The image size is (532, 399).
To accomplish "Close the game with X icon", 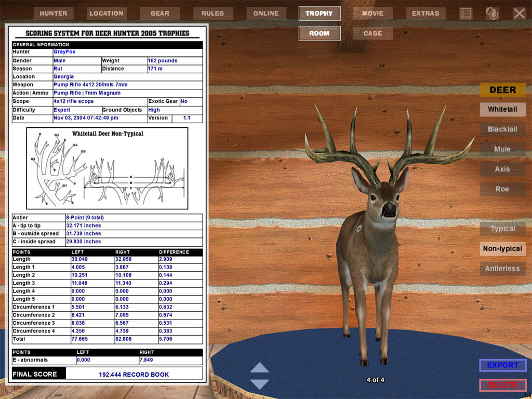I will pos(519,14).
